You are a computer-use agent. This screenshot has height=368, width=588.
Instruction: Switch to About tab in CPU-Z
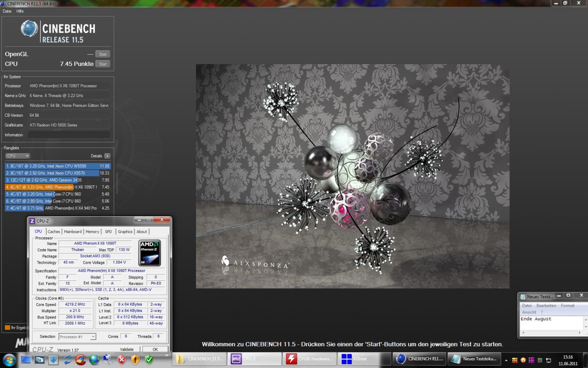142,232
